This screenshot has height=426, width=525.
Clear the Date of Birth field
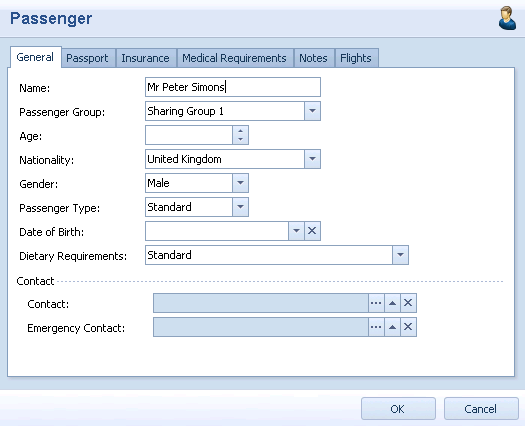pos(312,231)
